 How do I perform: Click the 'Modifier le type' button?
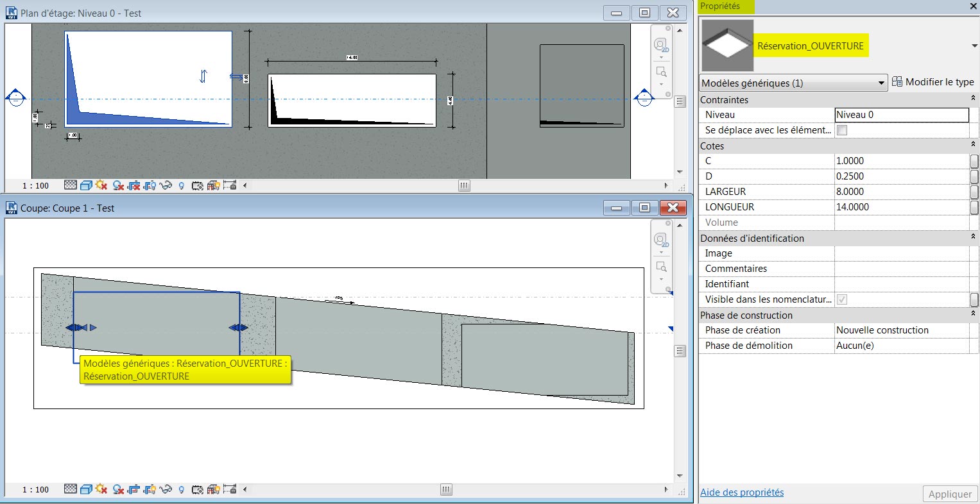tap(934, 81)
